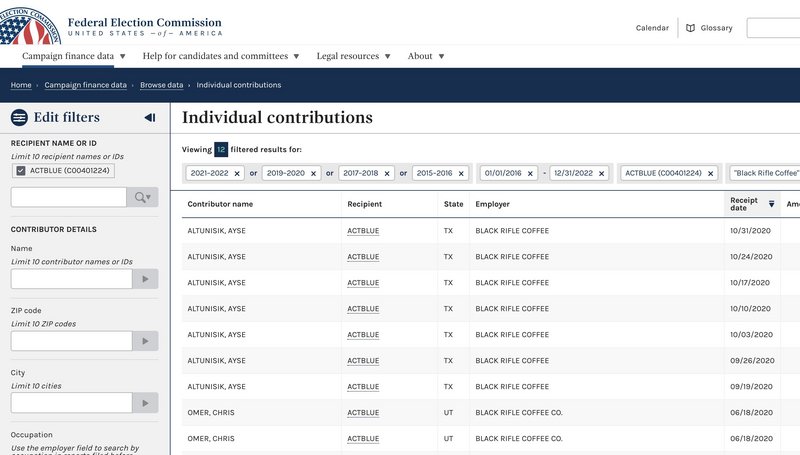
Task: Select the 10/31/2020 receipt date cell
Action: pyautogui.click(x=750, y=231)
